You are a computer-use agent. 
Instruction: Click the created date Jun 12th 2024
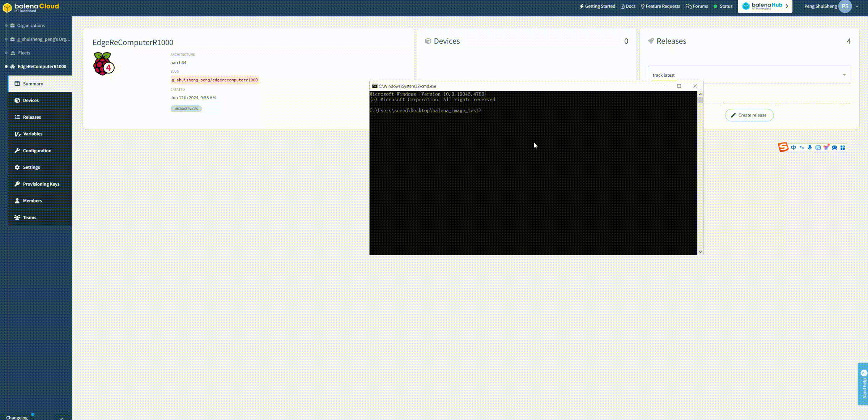tap(193, 98)
